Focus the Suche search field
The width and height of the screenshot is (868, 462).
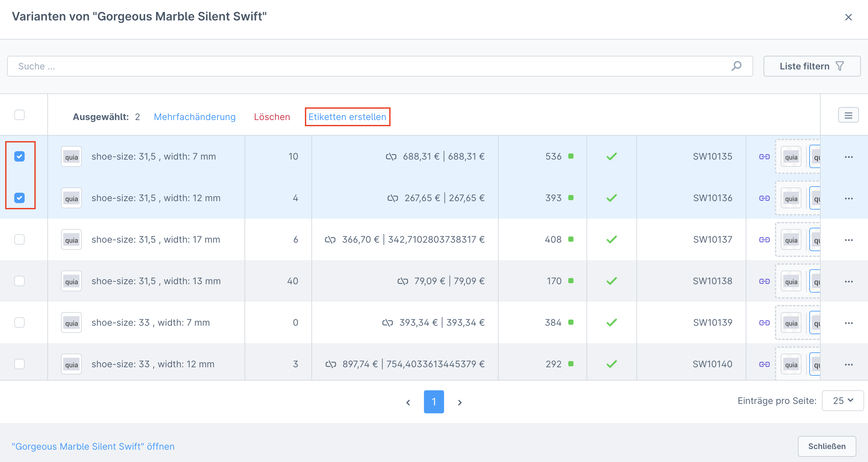371,66
